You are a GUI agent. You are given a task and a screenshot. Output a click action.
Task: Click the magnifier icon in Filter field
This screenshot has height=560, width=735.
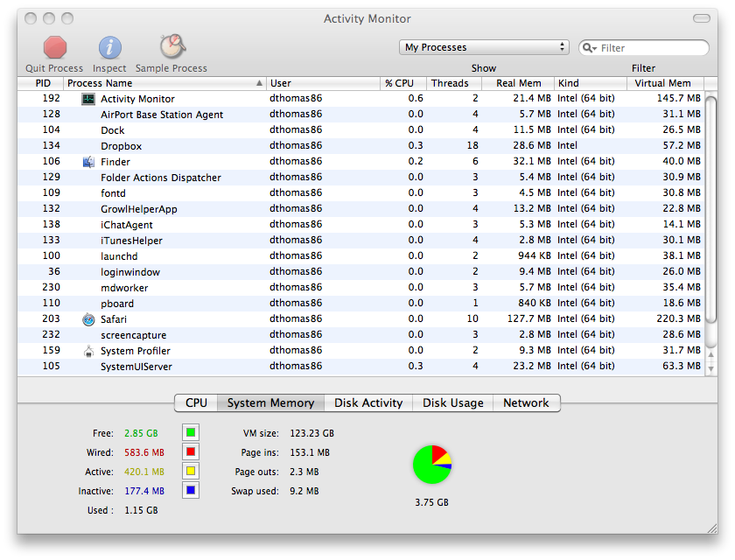(589, 48)
